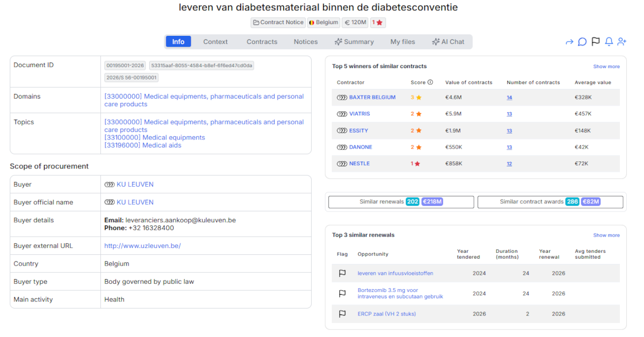The image size is (644, 337).
Task: Flag the 'ERCP zaal (VH 2 stuks)' renewal
Action: [342, 314]
